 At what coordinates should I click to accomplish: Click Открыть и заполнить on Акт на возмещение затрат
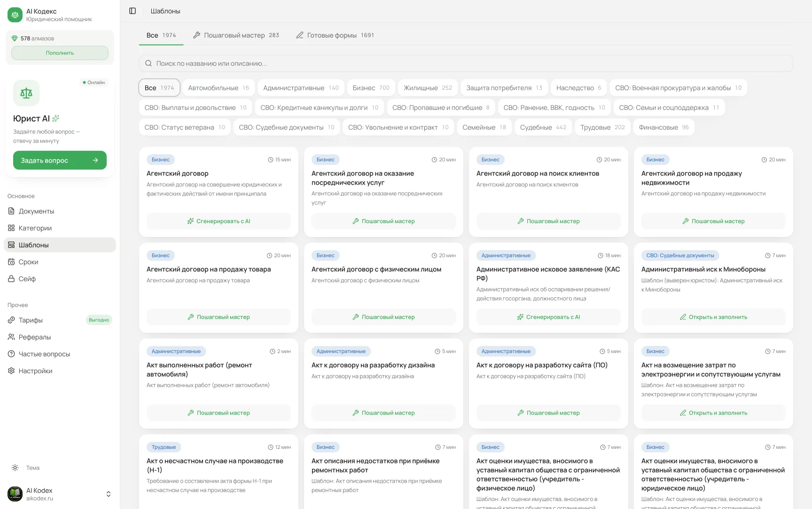[713, 413]
